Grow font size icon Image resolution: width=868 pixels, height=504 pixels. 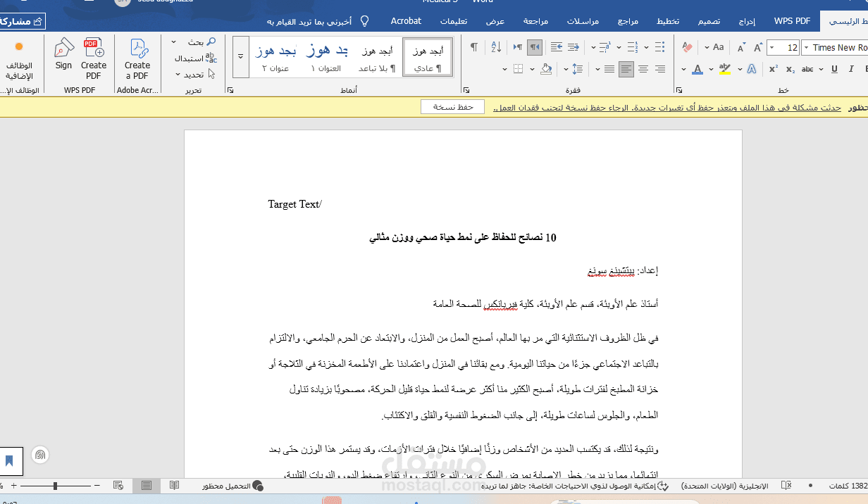(758, 47)
